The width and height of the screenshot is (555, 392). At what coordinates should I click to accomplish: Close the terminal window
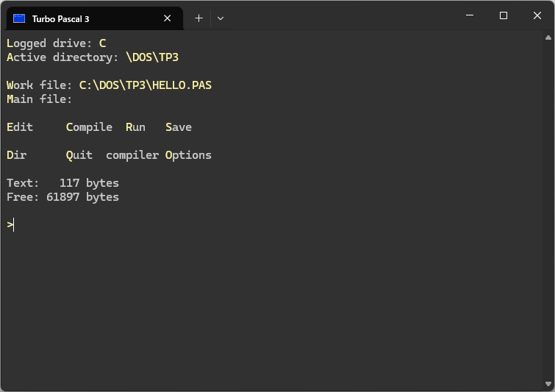coord(537,15)
